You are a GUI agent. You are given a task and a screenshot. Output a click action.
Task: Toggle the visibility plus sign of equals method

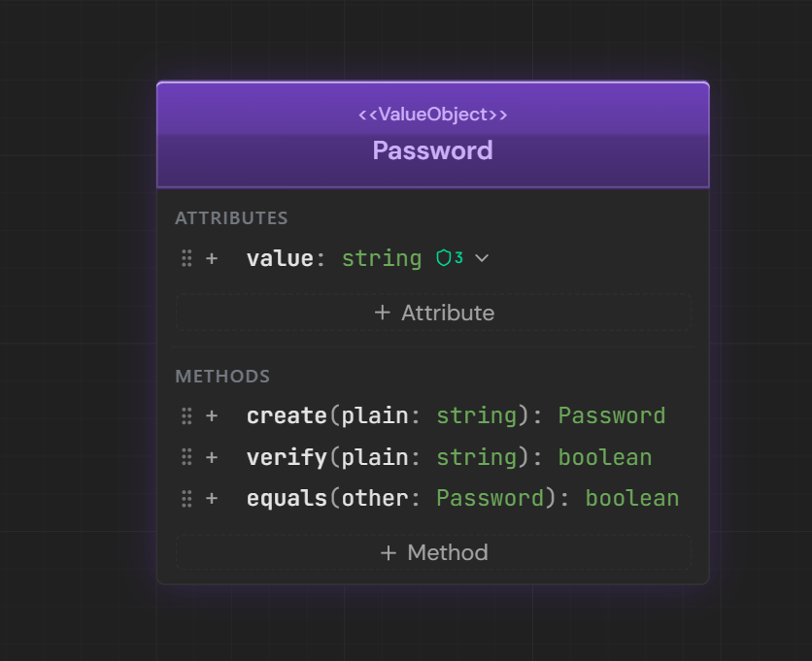[212, 498]
